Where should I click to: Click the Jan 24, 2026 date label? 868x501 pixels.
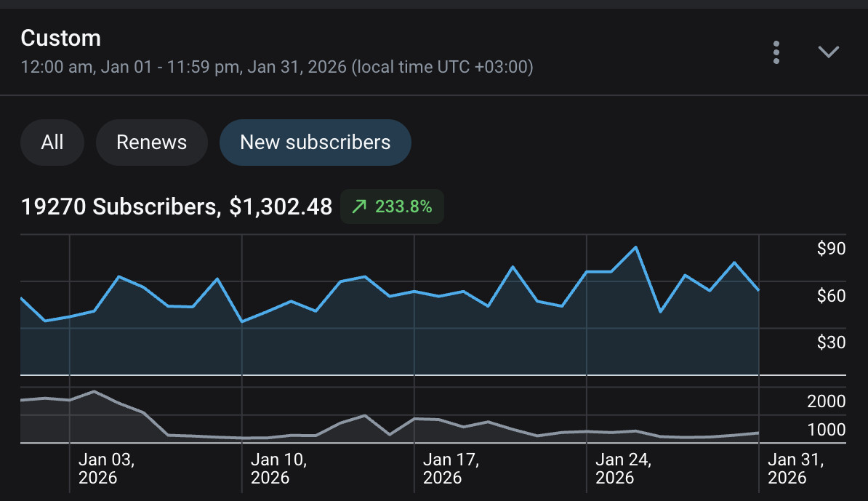pyautogui.click(x=623, y=468)
